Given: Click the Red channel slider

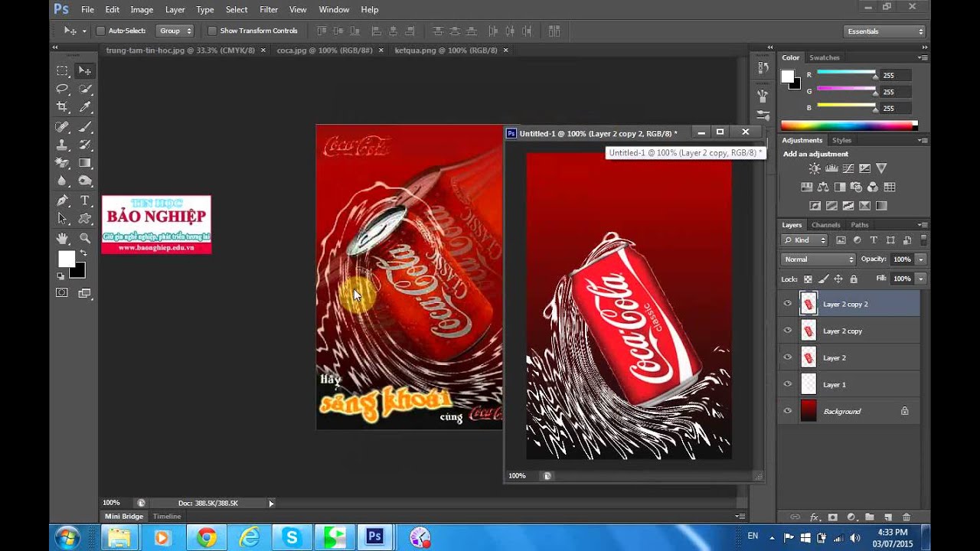Looking at the screenshot, I should coord(846,73).
